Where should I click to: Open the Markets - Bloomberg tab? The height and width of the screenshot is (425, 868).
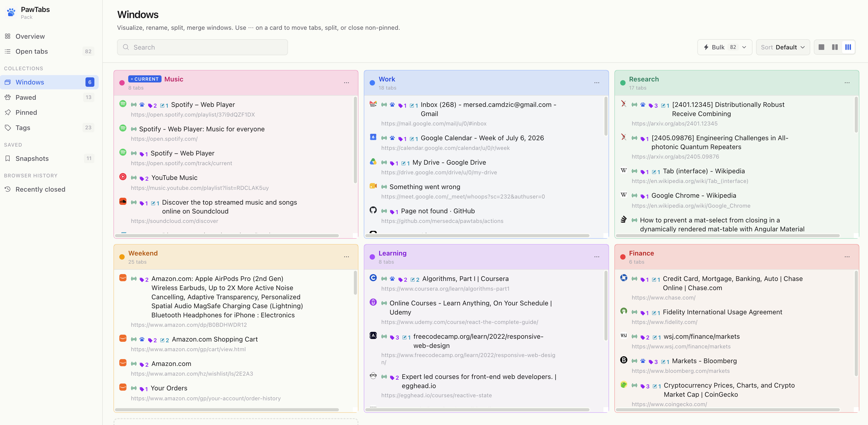[704, 361]
